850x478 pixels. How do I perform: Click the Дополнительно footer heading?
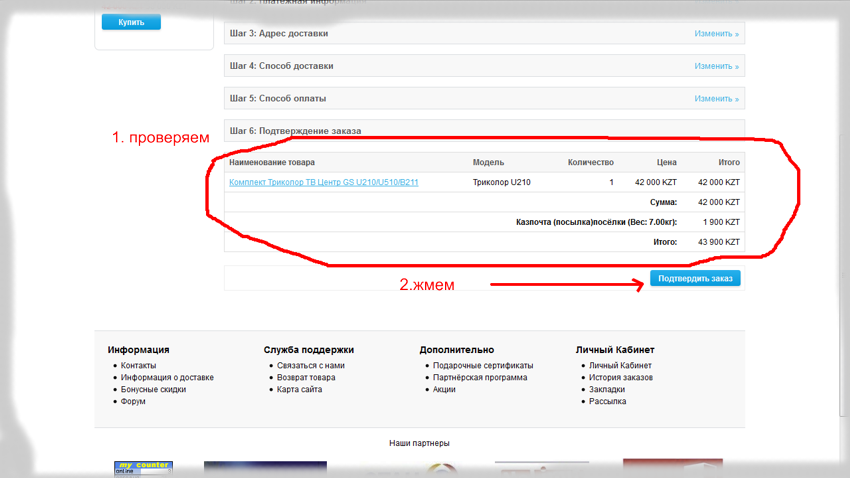click(456, 350)
